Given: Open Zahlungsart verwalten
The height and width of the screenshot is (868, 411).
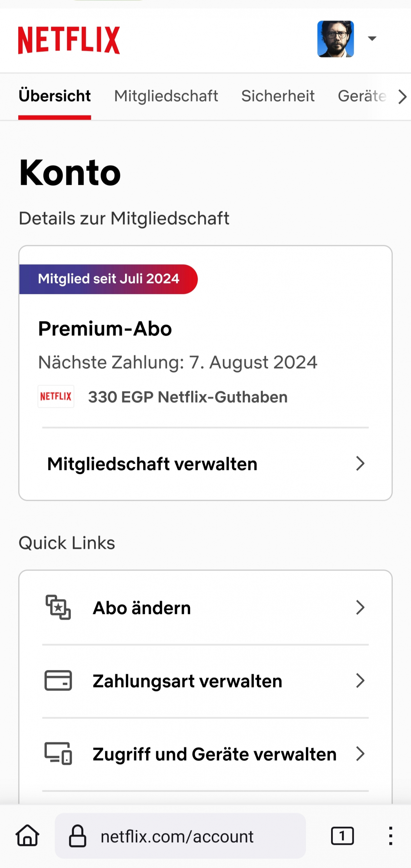Looking at the screenshot, I should 187,681.
